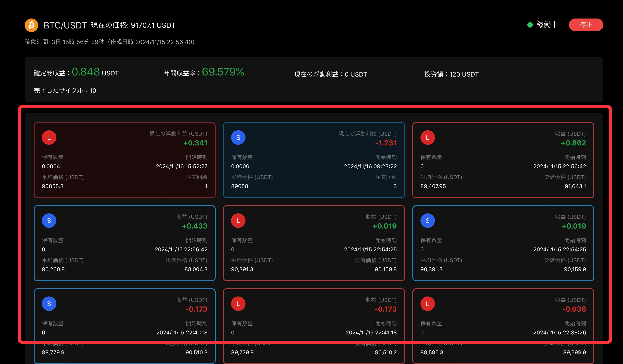
Task: Click the annual yield 69.579% value
Action: click(223, 72)
